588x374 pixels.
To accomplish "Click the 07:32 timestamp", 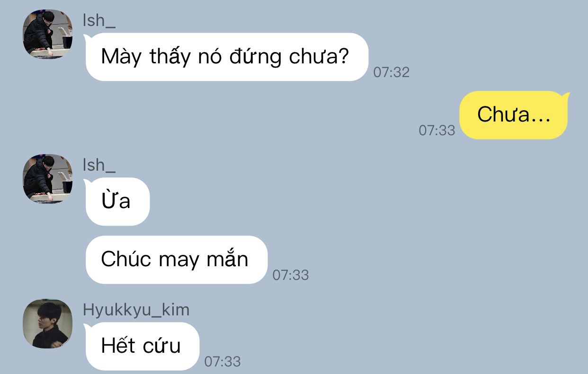I will point(392,72).
